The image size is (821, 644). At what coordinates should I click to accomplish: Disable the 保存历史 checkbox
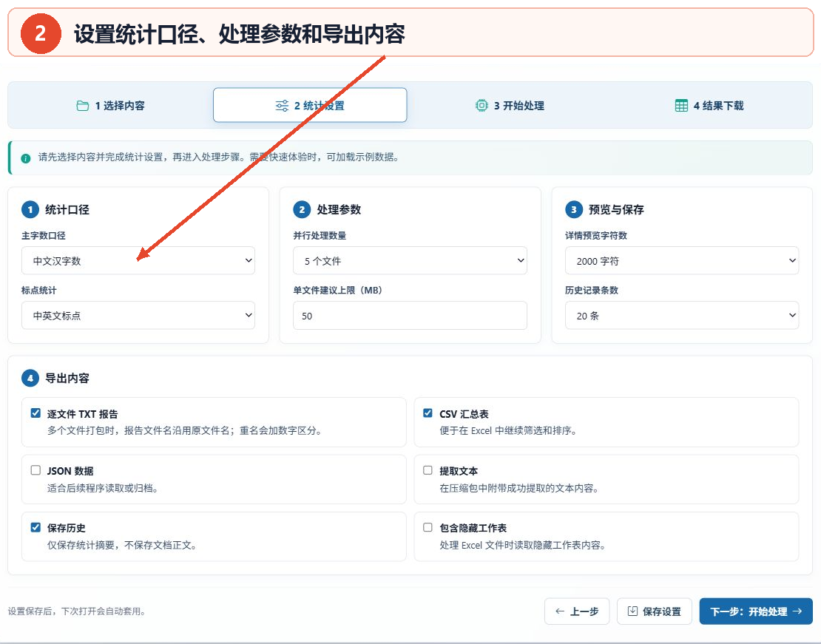36,527
